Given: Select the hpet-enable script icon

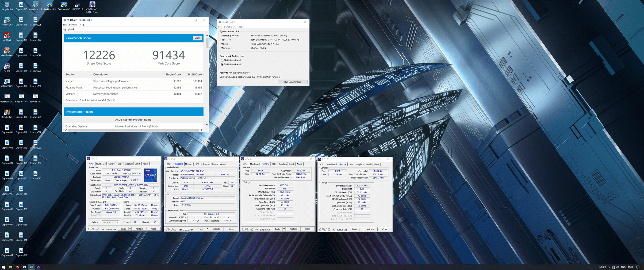Looking at the screenshot, I should [x=35, y=98].
